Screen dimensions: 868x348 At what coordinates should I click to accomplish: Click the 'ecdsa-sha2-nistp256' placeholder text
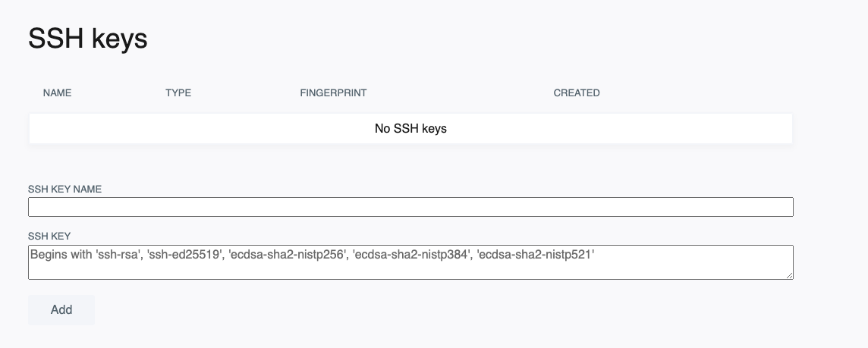(x=286, y=256)
